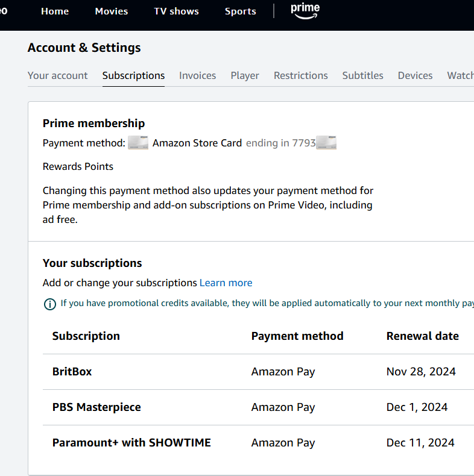Click the card icon before Amazon Store Card

click(138, 143)
